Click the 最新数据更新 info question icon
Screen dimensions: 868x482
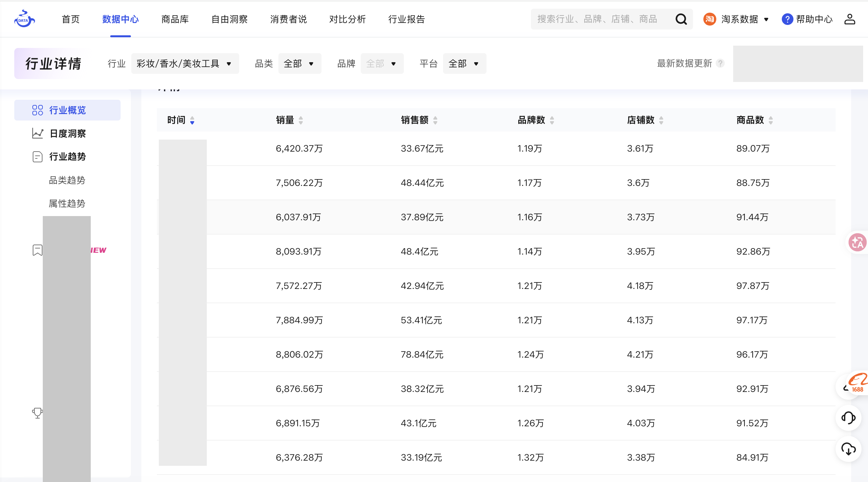[720, 63]
